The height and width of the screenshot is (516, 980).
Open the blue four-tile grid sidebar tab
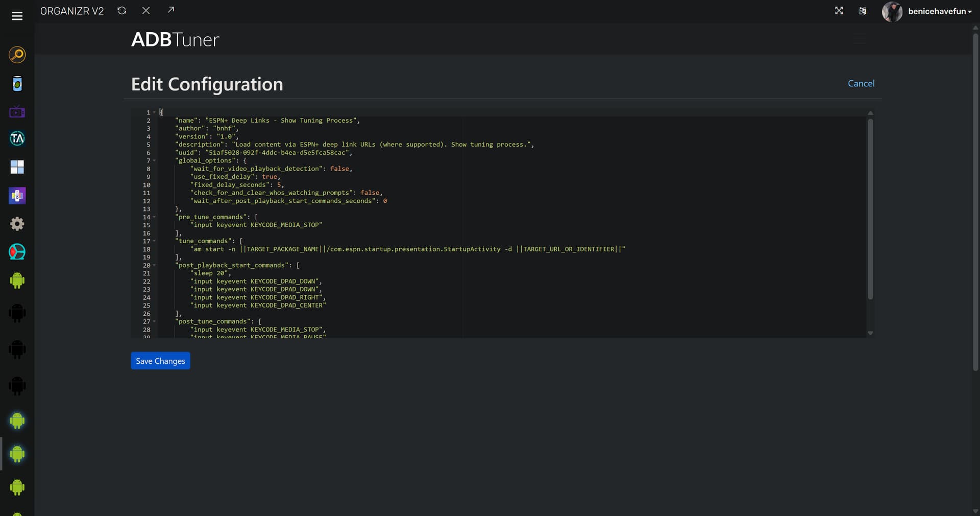pyautogui.click(x=17, y=167)
